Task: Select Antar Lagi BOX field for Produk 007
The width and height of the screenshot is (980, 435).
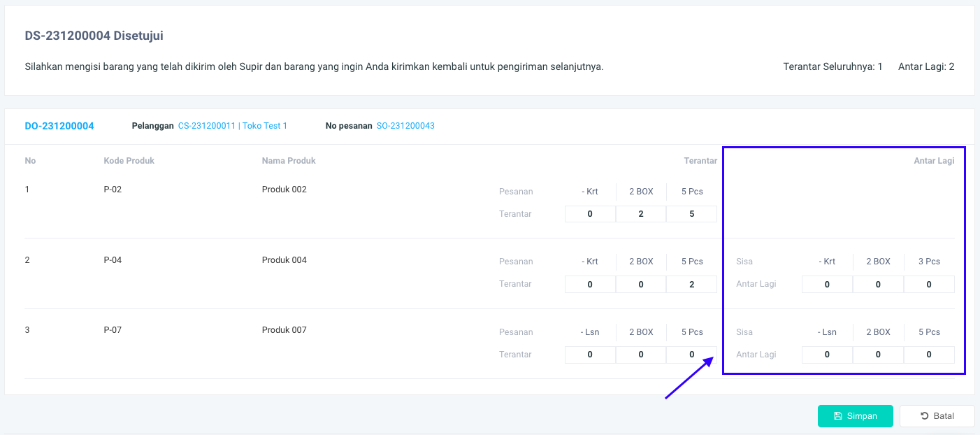Action: [878, 355]
